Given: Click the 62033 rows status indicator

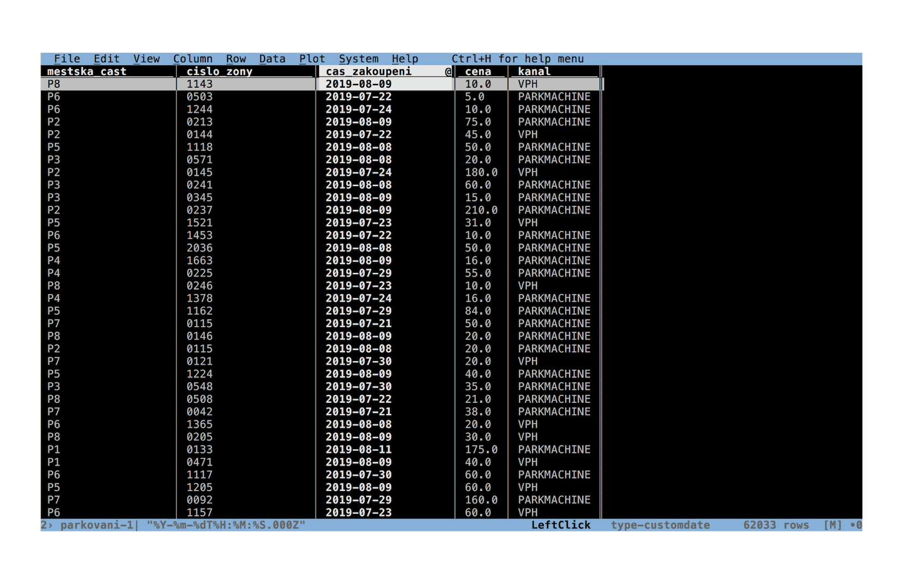Looking at the screenshot, I should pyautogui.click(x=776, y=525).
